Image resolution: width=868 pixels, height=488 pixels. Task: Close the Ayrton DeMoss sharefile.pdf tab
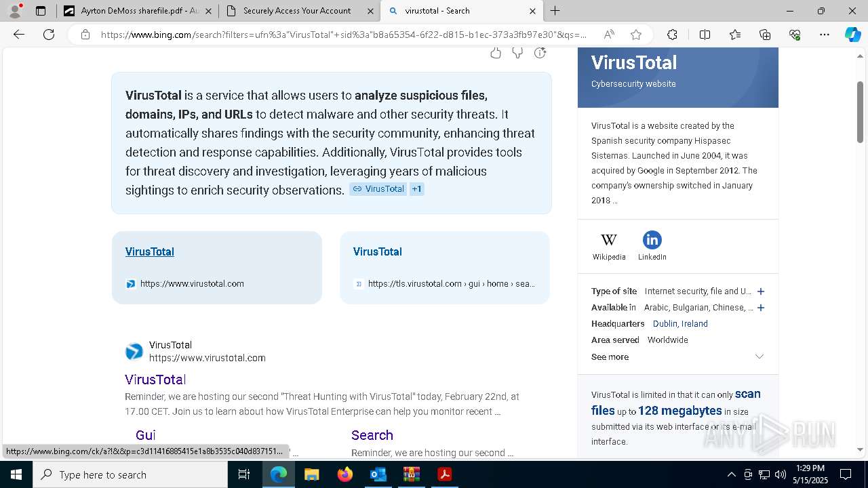point(208,11)
